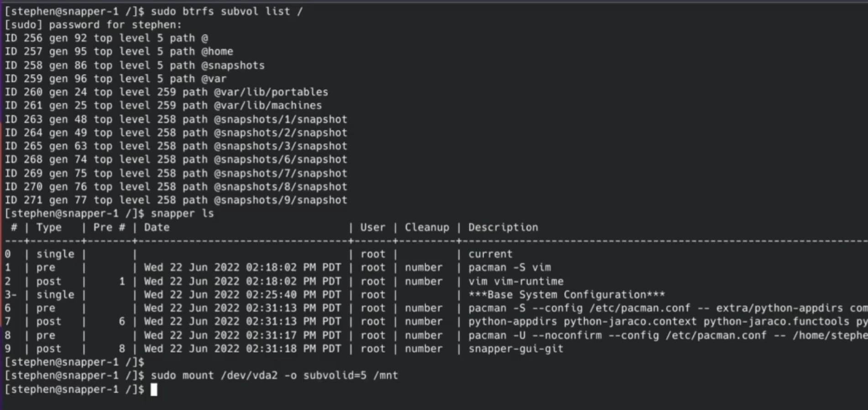Screen dimensions: 868x410
Task: Click 'pacman -S vim' description
Action: 509,267
